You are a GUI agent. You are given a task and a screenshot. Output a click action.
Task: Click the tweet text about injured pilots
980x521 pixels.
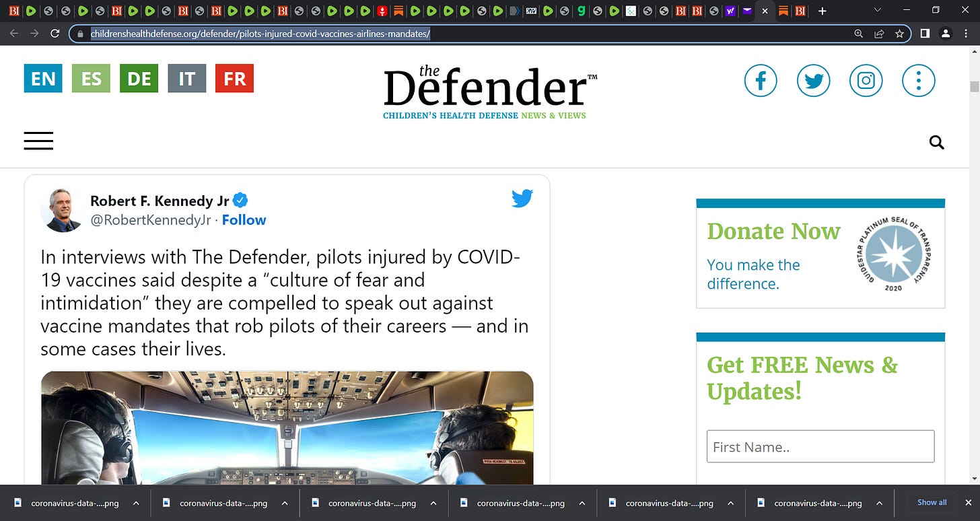[x=284, y=303]
